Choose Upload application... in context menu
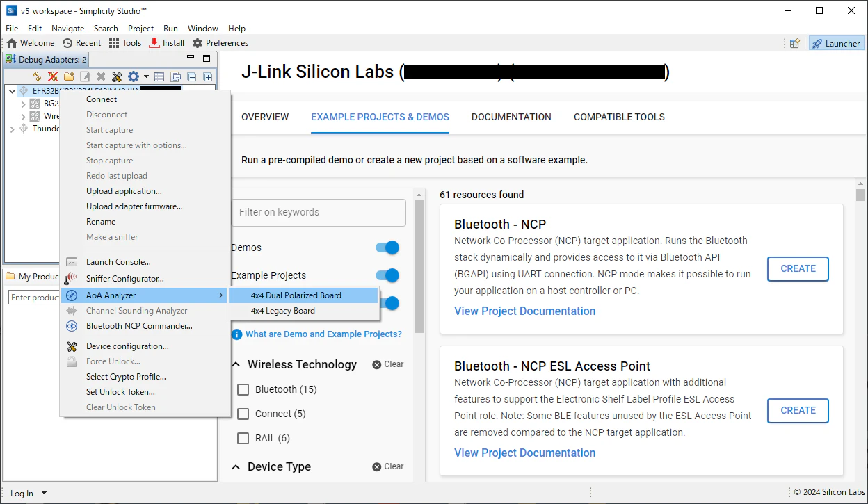This screenshot has height=504, width=868. pyautogui.click(x=124, y=191)
